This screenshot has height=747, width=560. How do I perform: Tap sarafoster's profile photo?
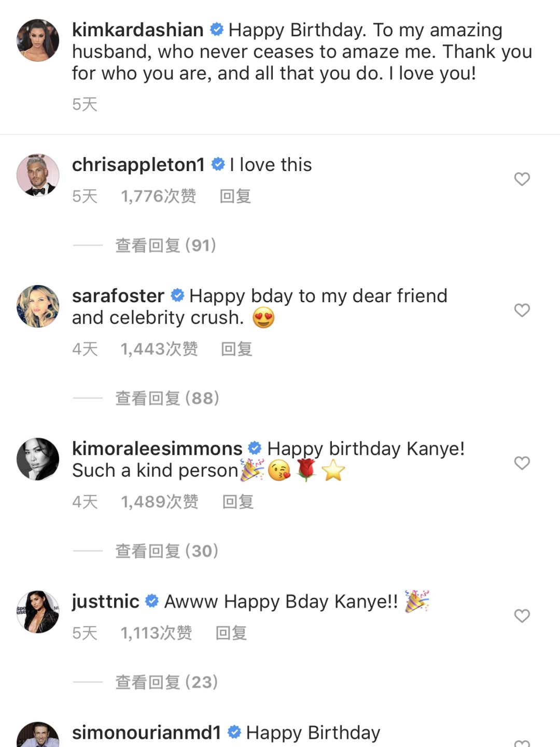coord(38,306)
